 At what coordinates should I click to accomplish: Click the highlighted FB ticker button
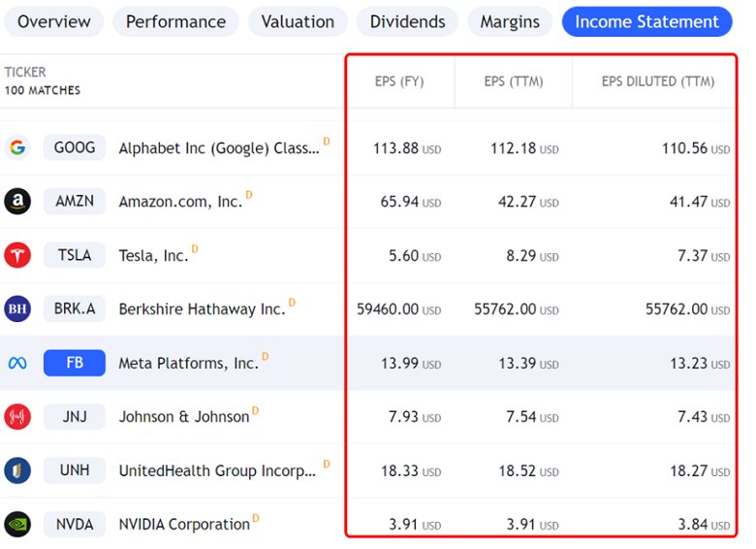coord(75,363)
